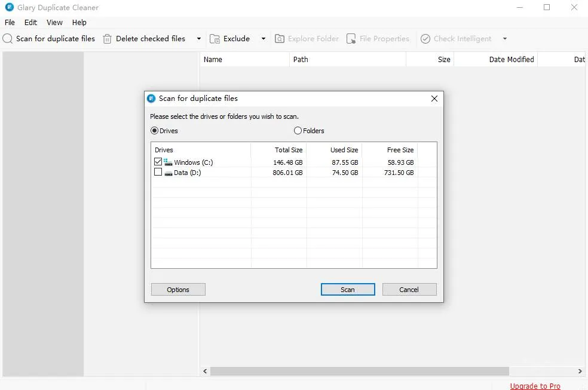
Task: Click the Explore Folder toolbar label
Action: coord(313,39)
